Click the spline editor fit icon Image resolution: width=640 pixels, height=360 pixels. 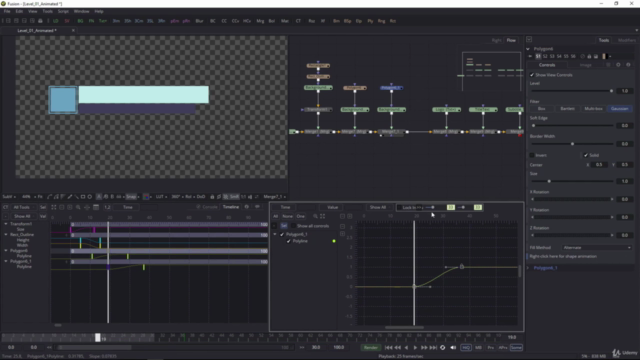[x=322, y=216]
